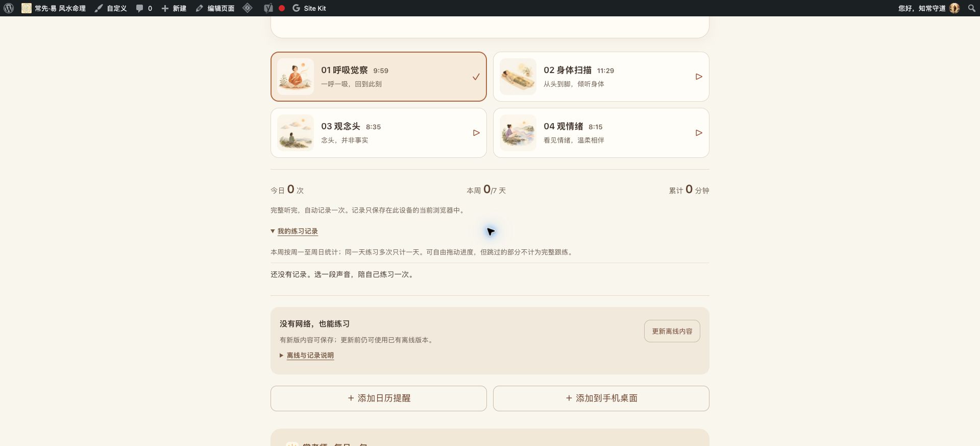Image resolution: width=980 pixels, height=446 pixels.
Task: Play 03 观念头 with its play arrow
Action: 476,133
